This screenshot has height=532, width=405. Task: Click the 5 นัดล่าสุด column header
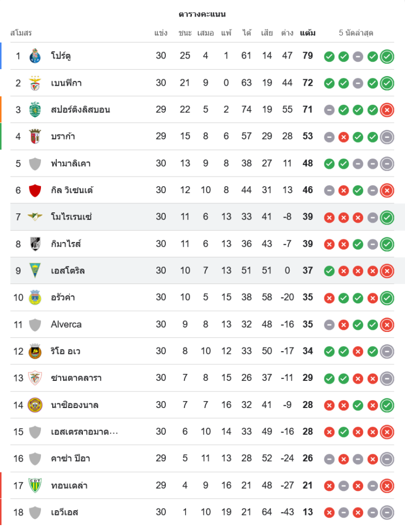point(356,33)
